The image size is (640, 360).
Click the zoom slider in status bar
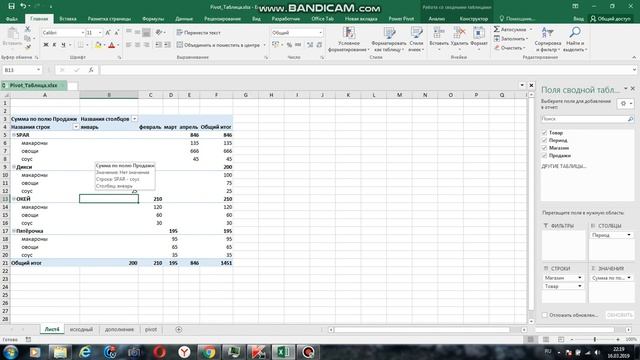coord(595,340)
